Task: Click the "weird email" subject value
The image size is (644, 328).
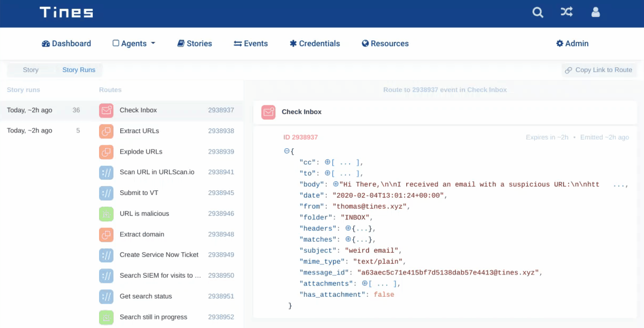Action: (373, 251)
